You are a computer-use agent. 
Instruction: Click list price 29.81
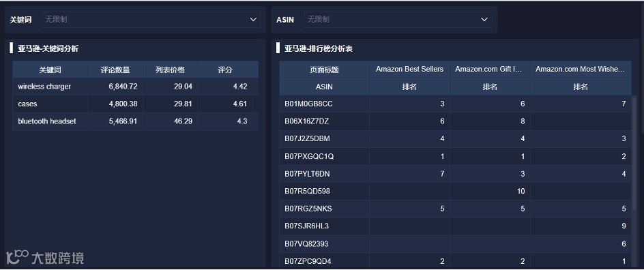point(184,104)
